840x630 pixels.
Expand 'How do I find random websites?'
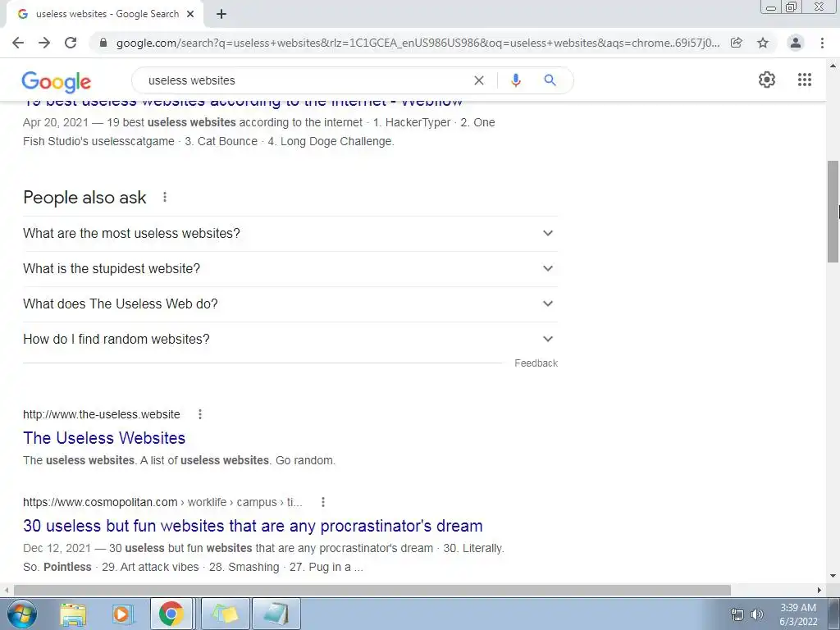point(290,339)
